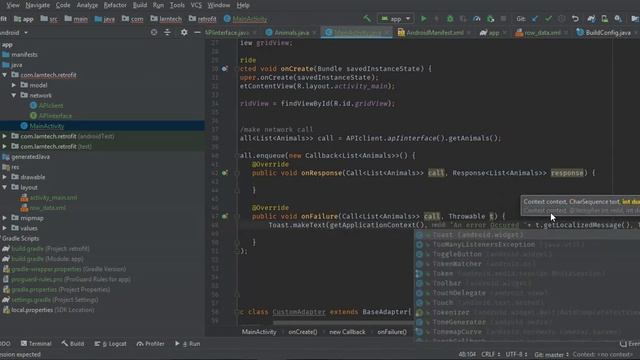Open the Terminal tool window

(36, 344)
